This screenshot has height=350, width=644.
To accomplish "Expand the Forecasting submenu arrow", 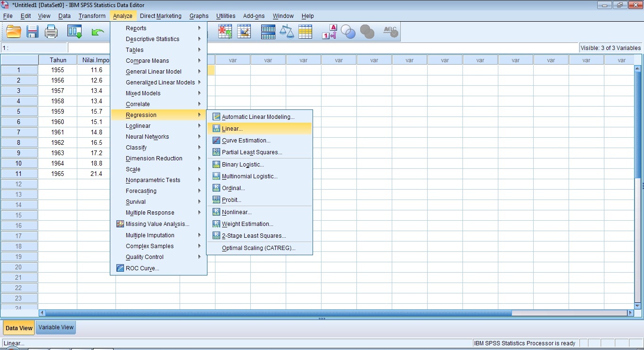I will [200, 191].
